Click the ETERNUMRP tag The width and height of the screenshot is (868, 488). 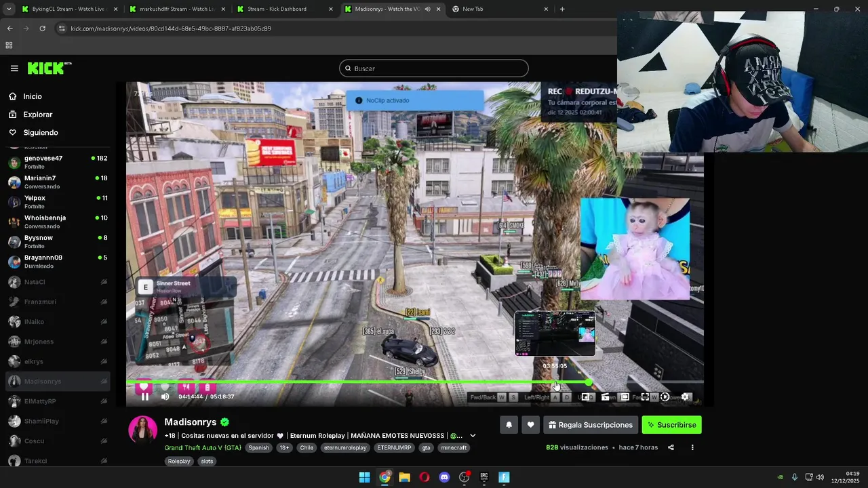click(394, 447)
